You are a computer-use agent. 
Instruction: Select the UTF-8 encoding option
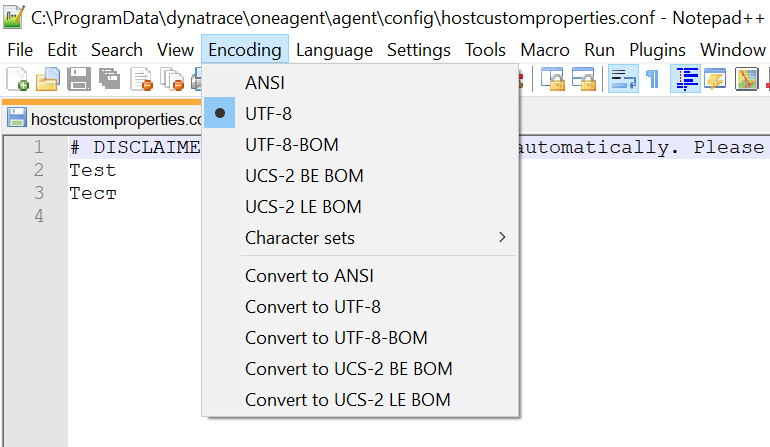point(268,114)
